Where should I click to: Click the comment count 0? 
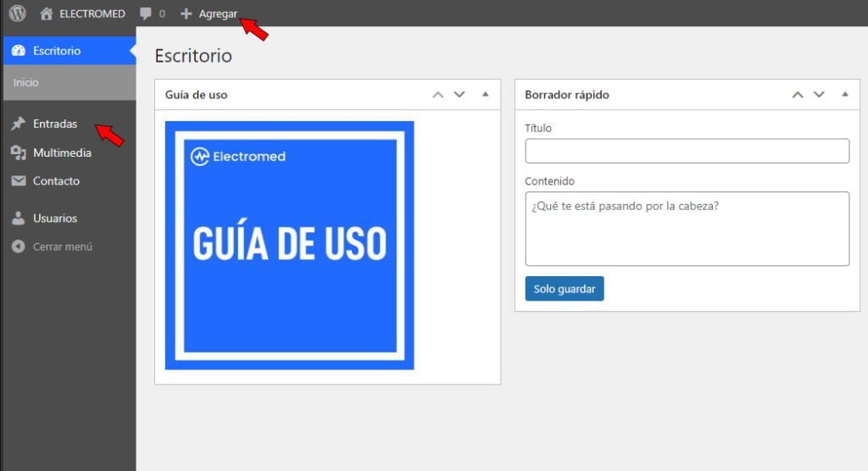point(162,14)
